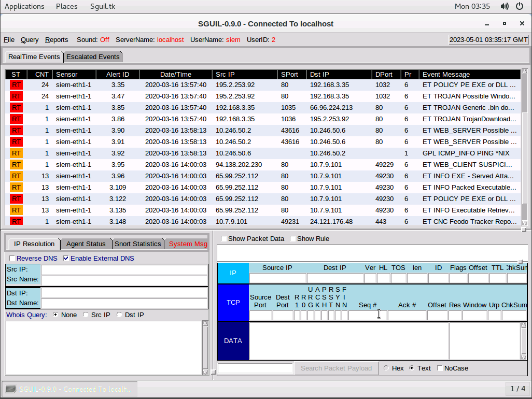Click events list scrollbar down arrow
Image resolution: width=532 pixels, height=399 pixels.
coord(525,223)
